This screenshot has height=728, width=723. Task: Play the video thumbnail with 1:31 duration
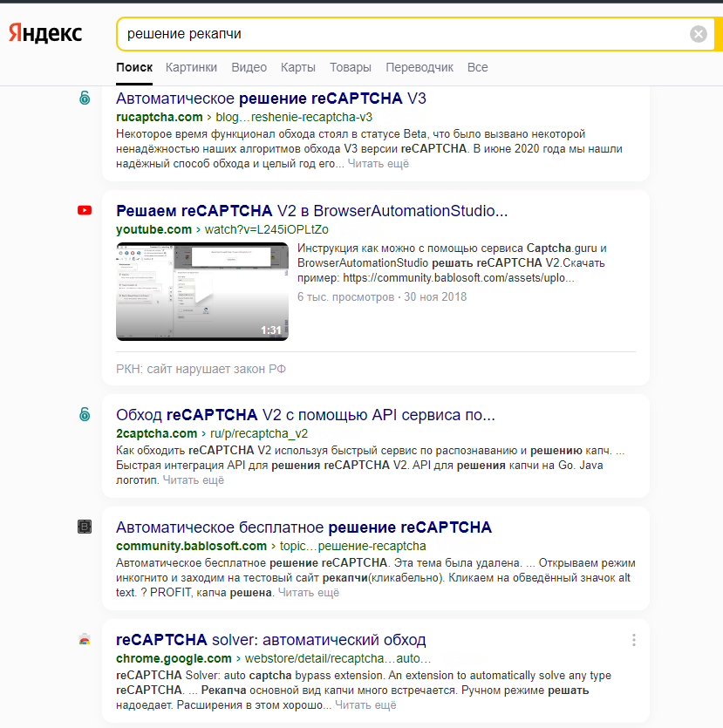coord(202,291)
